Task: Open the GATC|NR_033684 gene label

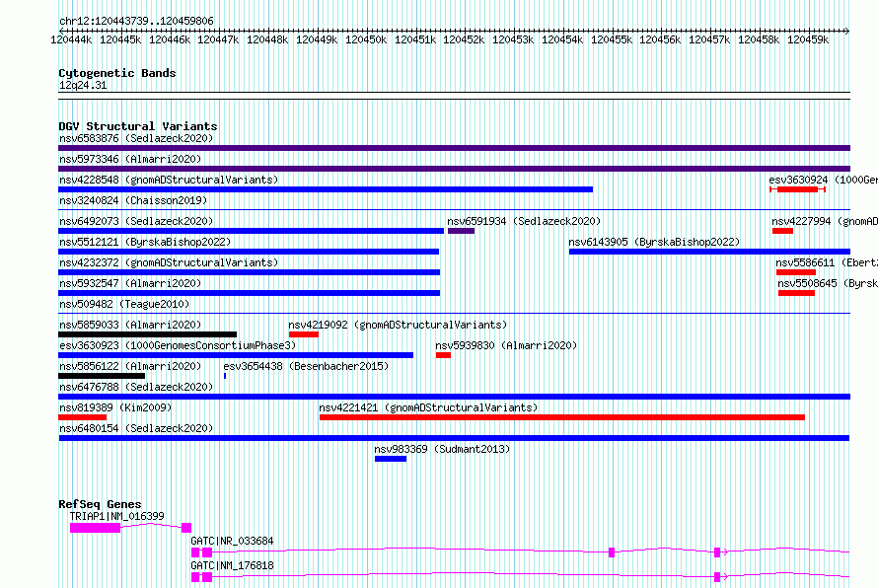Action: (x=233, y=541)
